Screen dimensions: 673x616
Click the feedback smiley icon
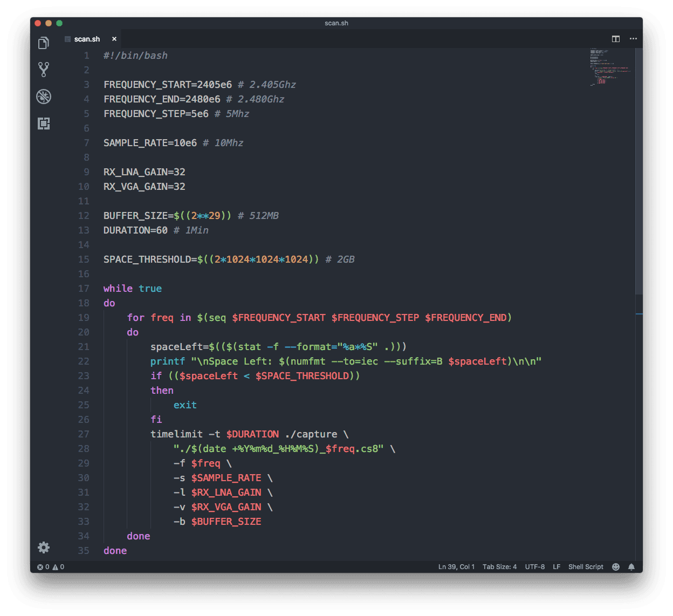(615, 567)
